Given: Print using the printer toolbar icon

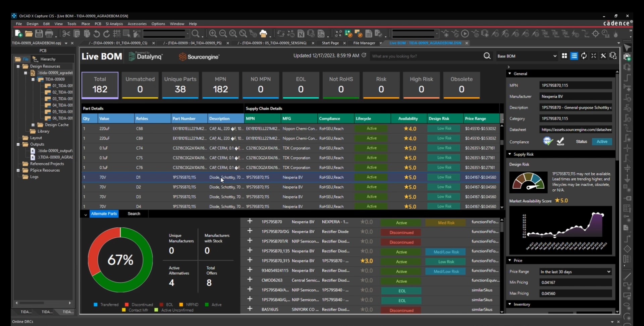Looking at the screenshot, I should [x=49, y=33].
